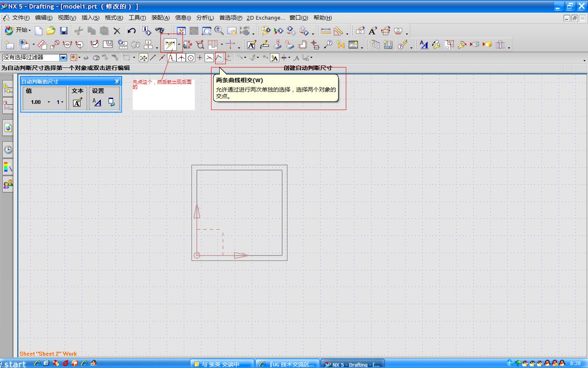Close the 自动判断的尺寸 dialog
Screen dimensions: 588x368
pyautogui.click(x=117, y=81)
